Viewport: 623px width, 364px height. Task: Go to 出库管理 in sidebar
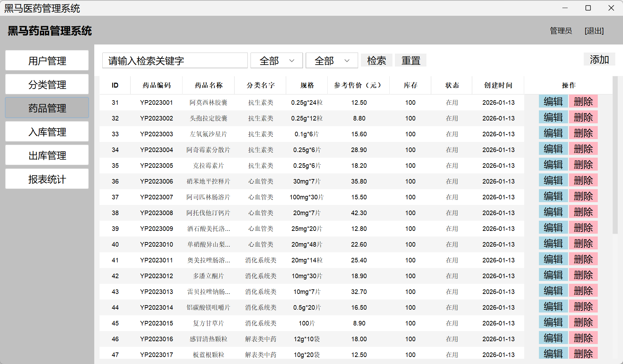click(47, 155)
